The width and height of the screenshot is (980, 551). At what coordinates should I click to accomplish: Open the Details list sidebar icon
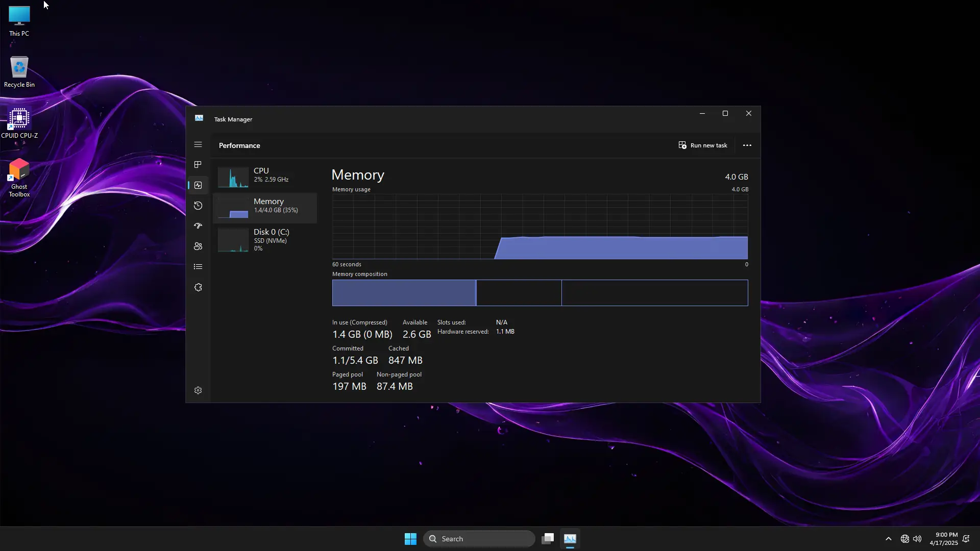click(x=198, y=267)
